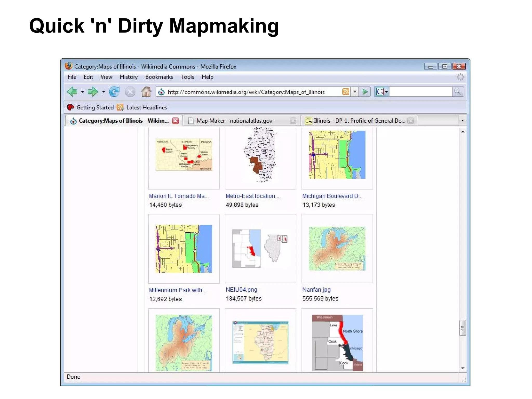Click the NEIU04.png map thumbnail
This screenshot has height=399, width=532.
260,248
